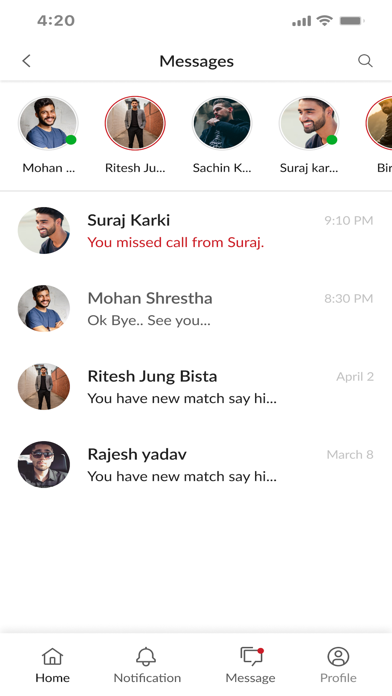View Ritesh Ju... story with red ring
Screen dimensions: 392x696
135,123
